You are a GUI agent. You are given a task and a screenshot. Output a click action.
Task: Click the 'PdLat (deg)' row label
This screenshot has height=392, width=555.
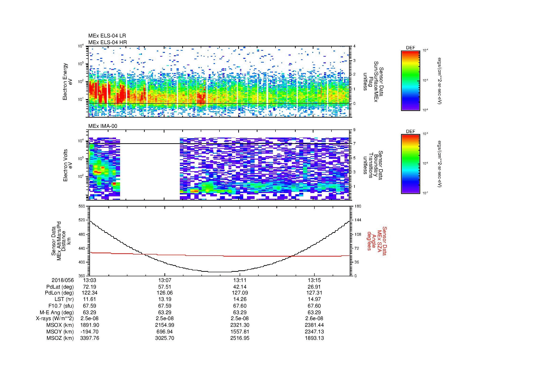coord(60,287)
